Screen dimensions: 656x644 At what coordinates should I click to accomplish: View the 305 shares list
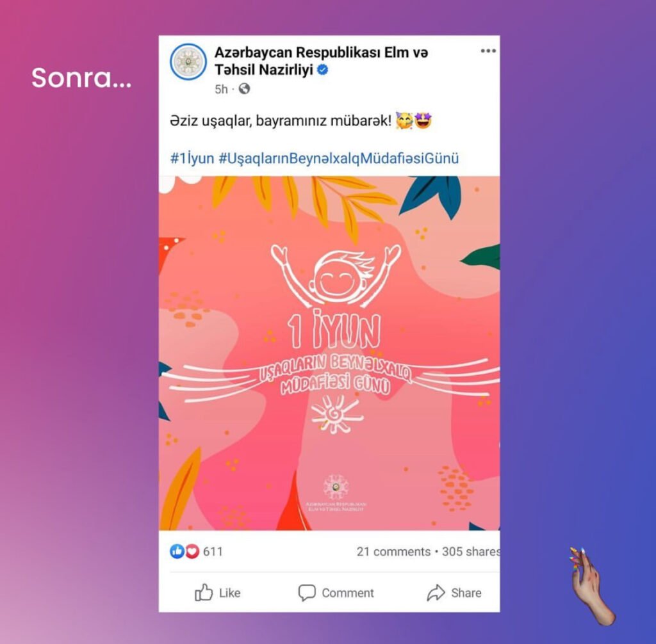click(x=471, y=552)
